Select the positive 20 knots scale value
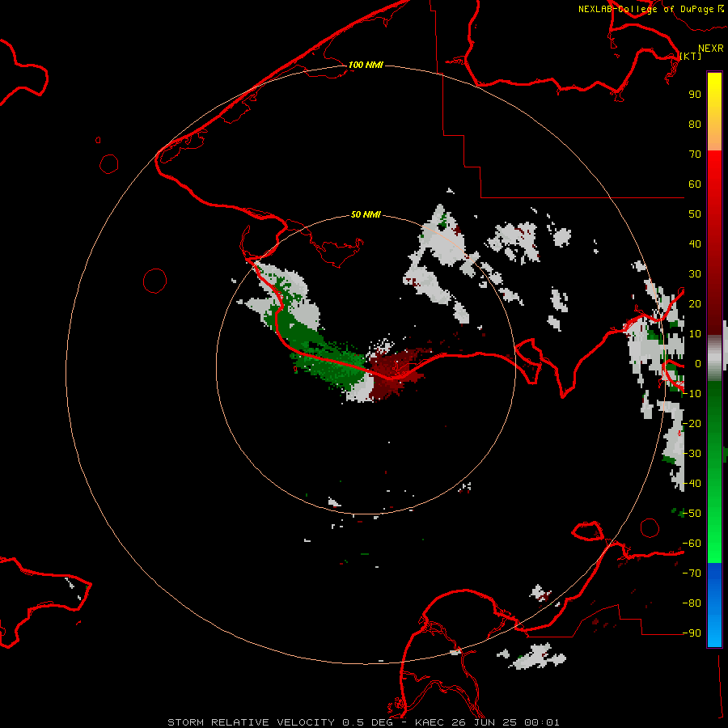Screen dimensions: 728x728 [695, 303]
